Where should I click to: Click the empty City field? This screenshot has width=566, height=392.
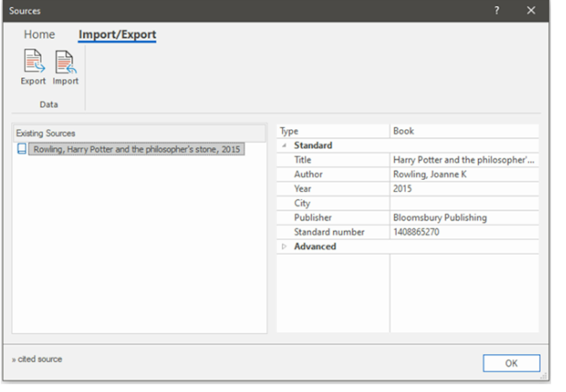(x=463, y=203)
